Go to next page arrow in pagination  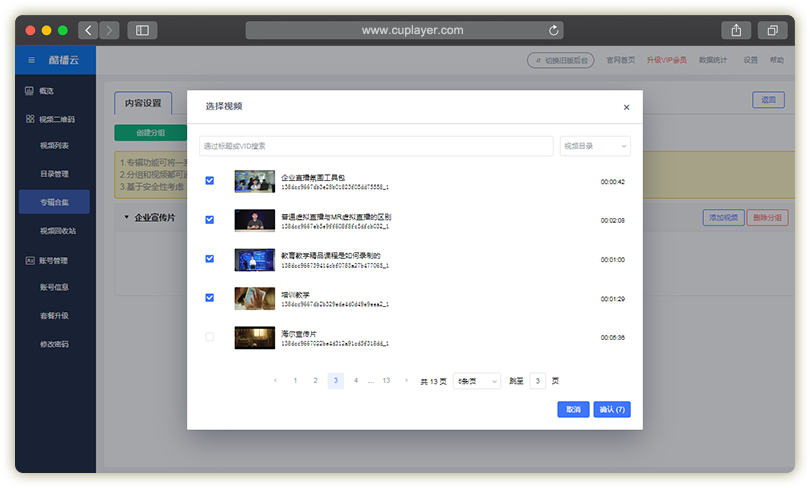(406, 381)
